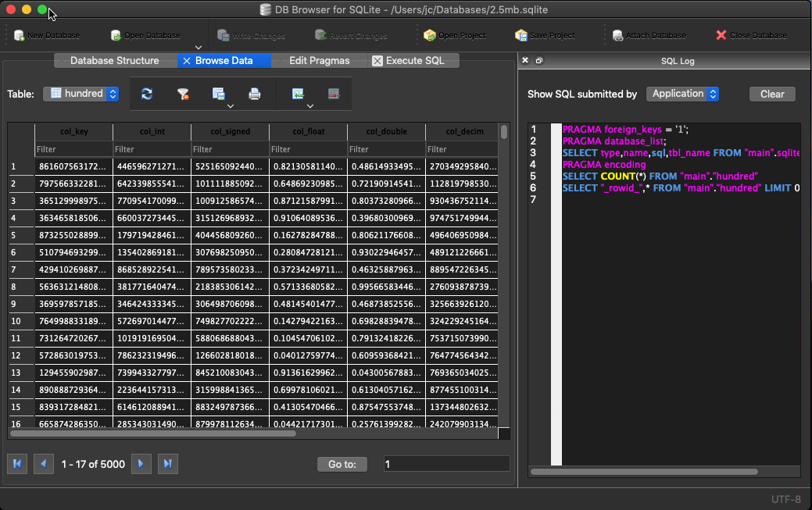Click the Filter field under col_int
The width and height of the screenshot is (812, 510).
[152, 149]
